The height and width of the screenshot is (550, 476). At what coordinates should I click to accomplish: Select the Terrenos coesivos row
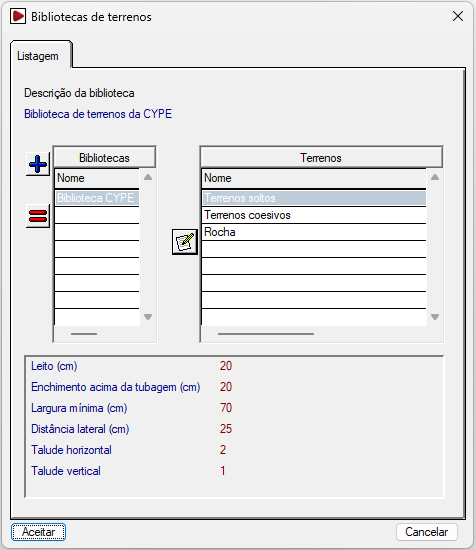pos(314,215)
